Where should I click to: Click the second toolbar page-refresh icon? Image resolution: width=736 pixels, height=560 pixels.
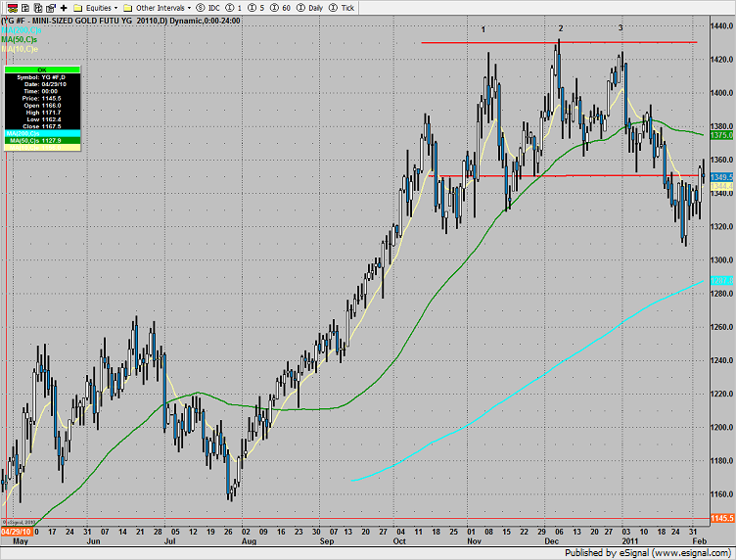point(25,8)
